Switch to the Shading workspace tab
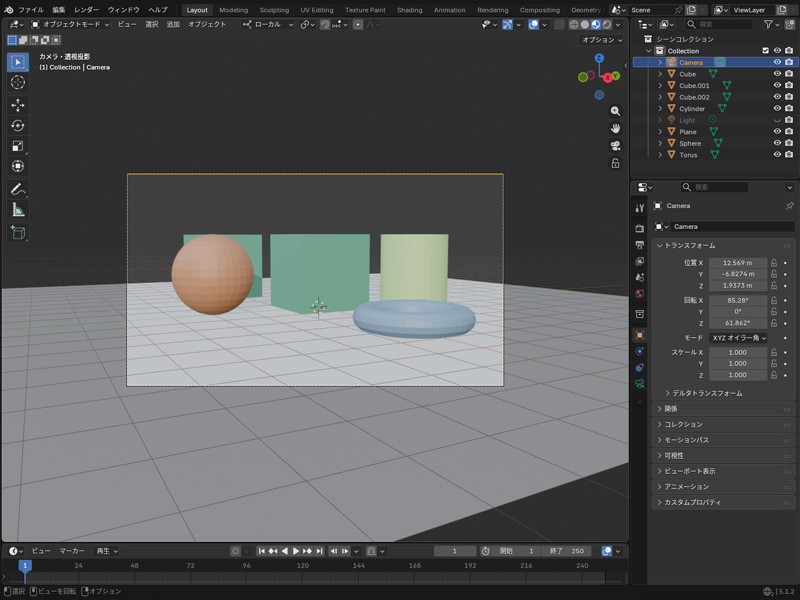The height and width of the screenshot is (600, 800). click(x=409, y=10)
